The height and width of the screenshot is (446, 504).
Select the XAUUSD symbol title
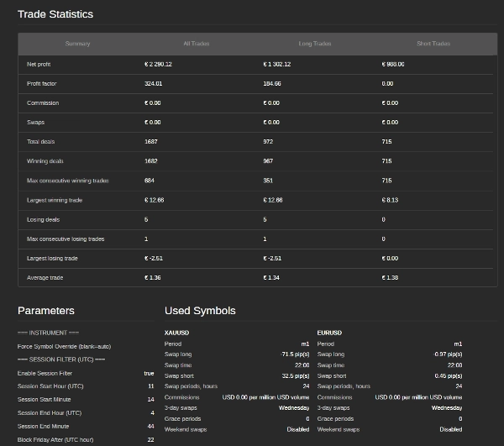pyautogui.click(x=176, y=333)
